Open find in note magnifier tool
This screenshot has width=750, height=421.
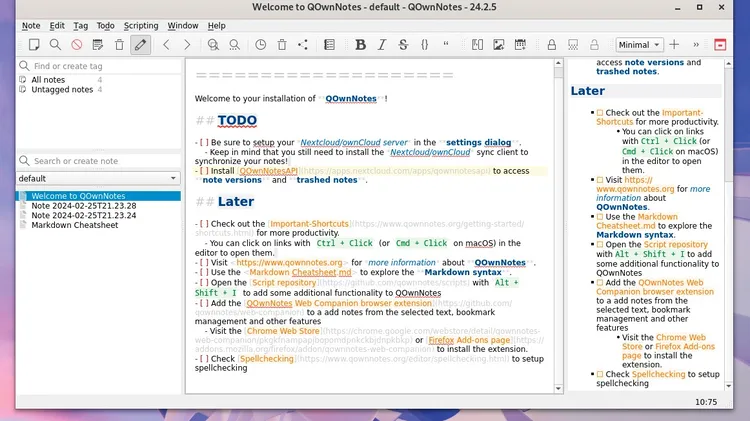pyautogui.click(x=55, y=45)
